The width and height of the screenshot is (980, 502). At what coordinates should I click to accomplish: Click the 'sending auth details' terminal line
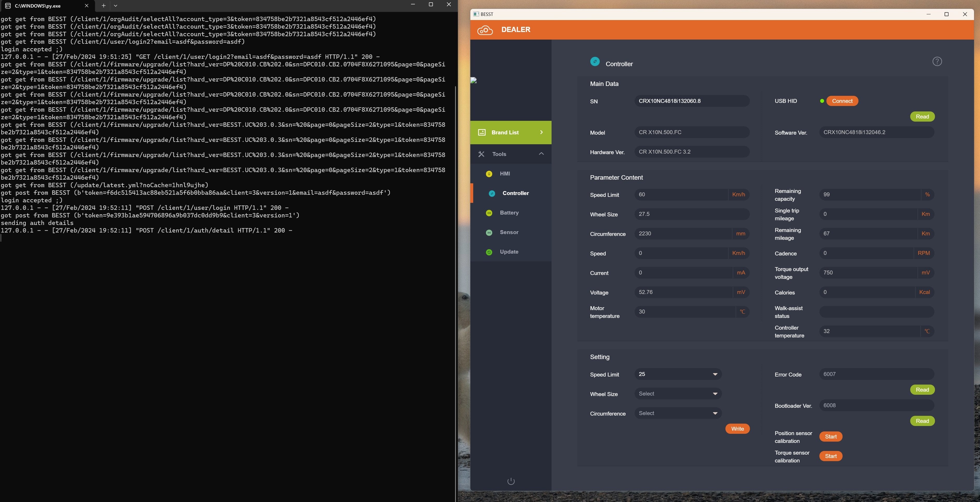pyautogui.click(x=37, y=223)
